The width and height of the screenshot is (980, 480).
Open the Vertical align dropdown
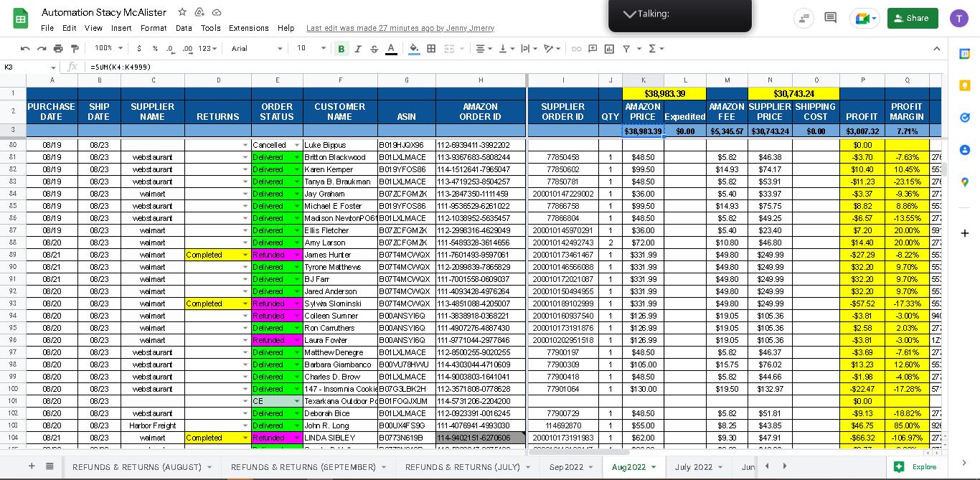506,48
